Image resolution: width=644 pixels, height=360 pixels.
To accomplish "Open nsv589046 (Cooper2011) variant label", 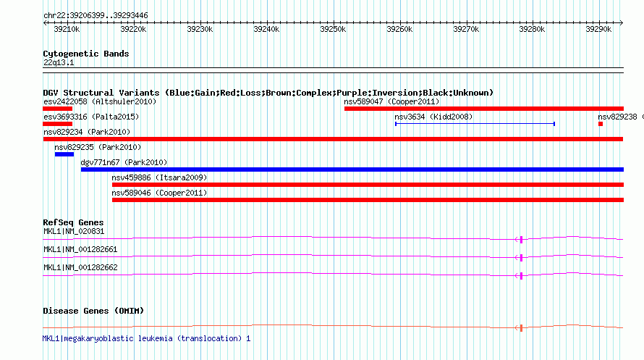I will coord(159,193).
